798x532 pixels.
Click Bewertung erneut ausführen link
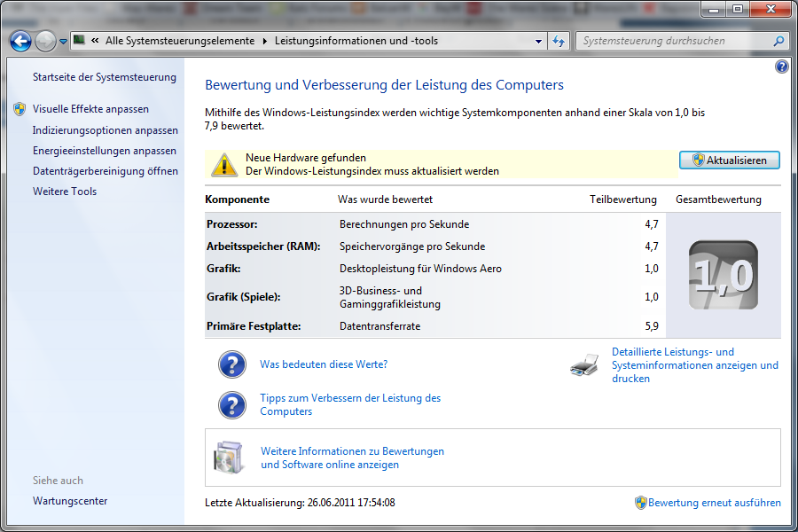(x=715, y=503)
